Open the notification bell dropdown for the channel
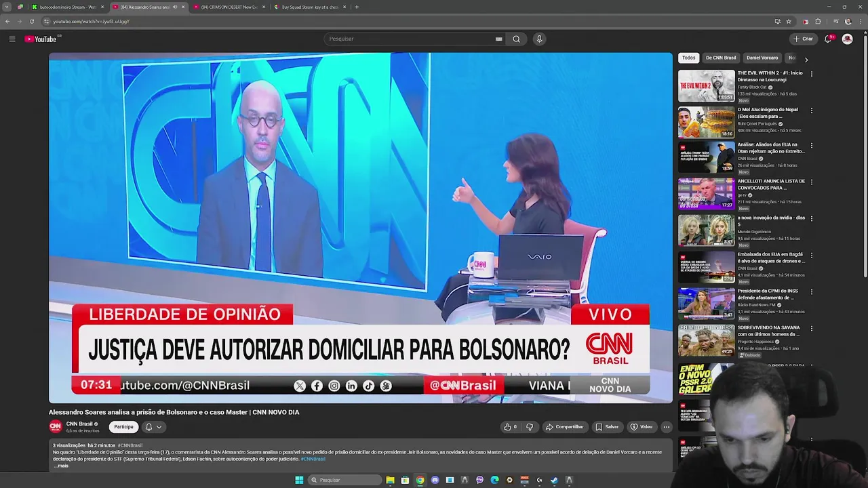Screen dimensions: 868x488 coord(153,427)
